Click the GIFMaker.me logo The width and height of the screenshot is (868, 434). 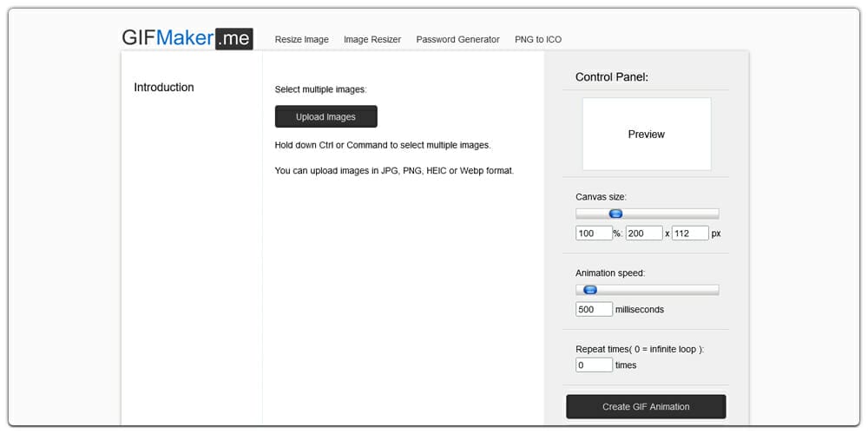[x=187, y=38]
